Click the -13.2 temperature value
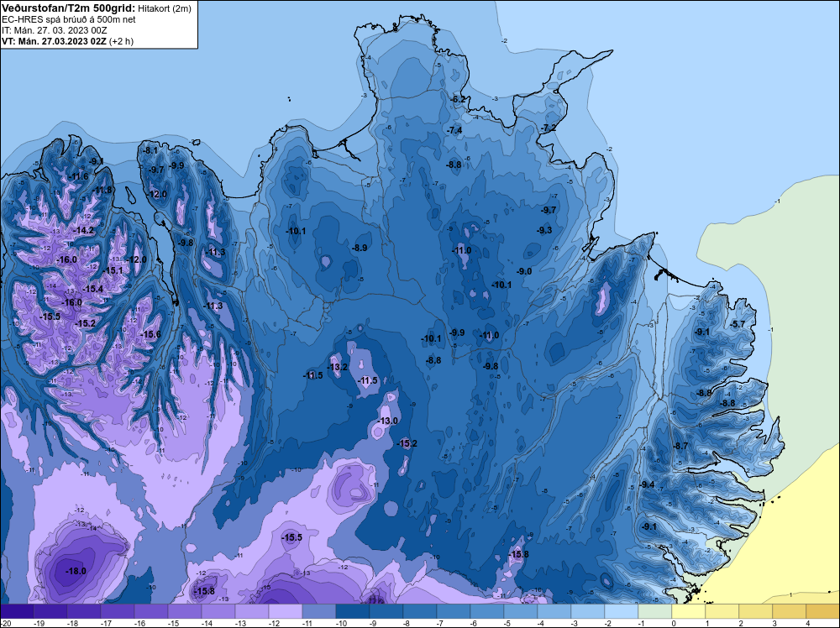Screen dimensions: 840x628 pyautogui.click(x=338, y=367)
